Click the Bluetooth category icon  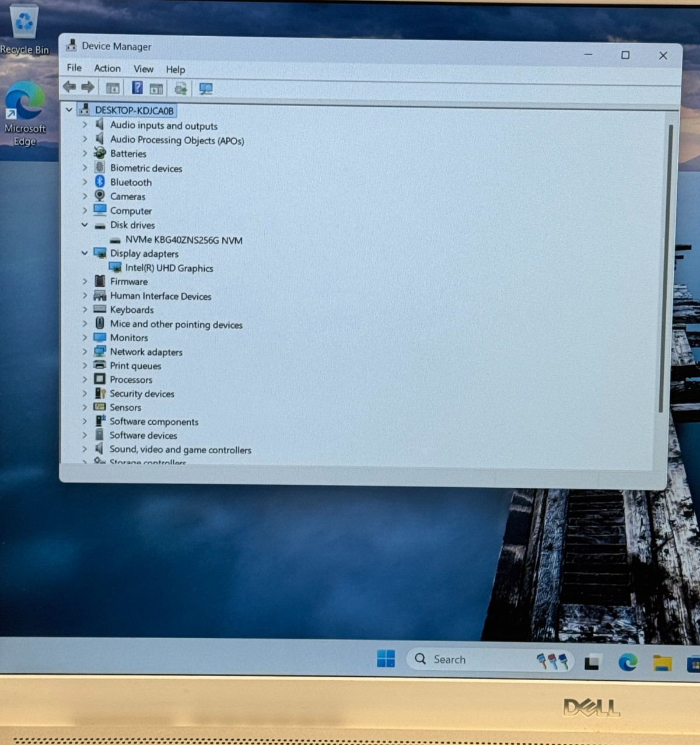coord(100,181)
